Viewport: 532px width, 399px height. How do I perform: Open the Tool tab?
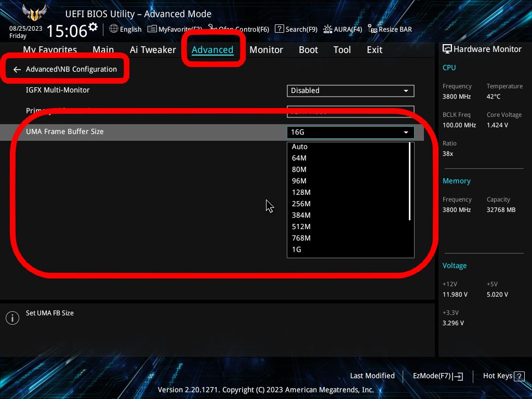[x=342, y=50]
